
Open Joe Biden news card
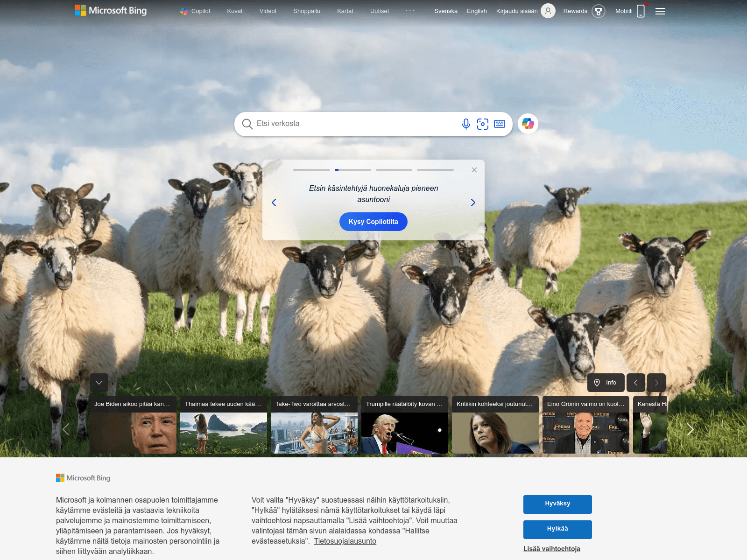[133, 425]
